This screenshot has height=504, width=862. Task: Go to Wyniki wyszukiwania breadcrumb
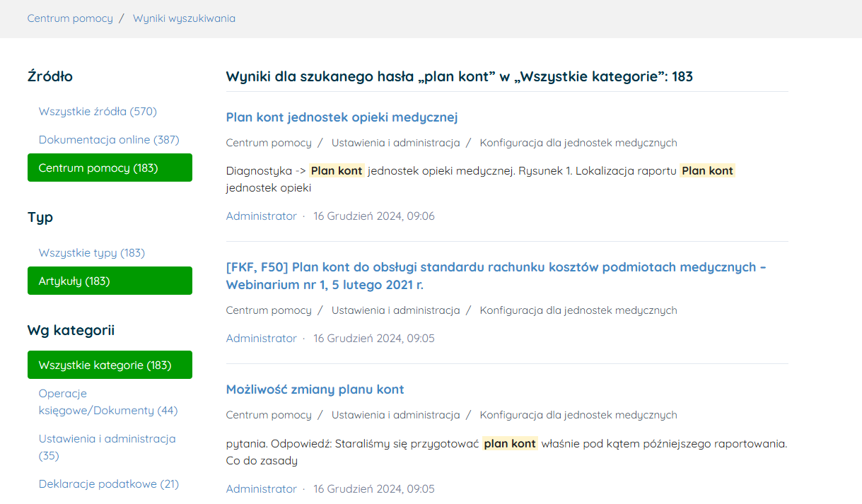pyautogui.click(x=184, y=18)
